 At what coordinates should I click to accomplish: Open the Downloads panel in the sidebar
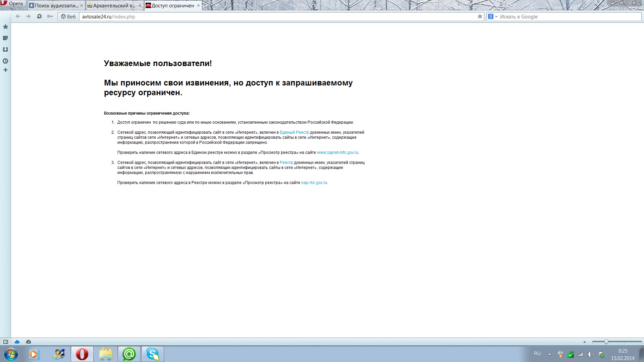click(x=5, y=50)
